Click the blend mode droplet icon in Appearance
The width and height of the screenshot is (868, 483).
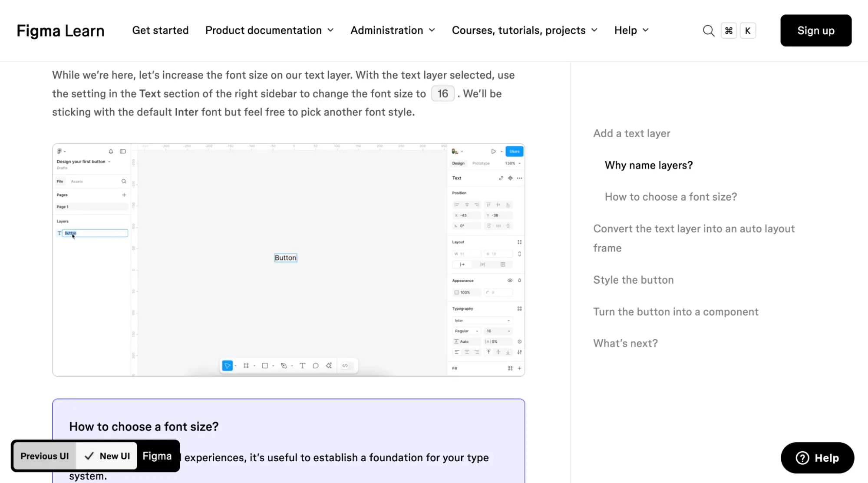(519, 281)
